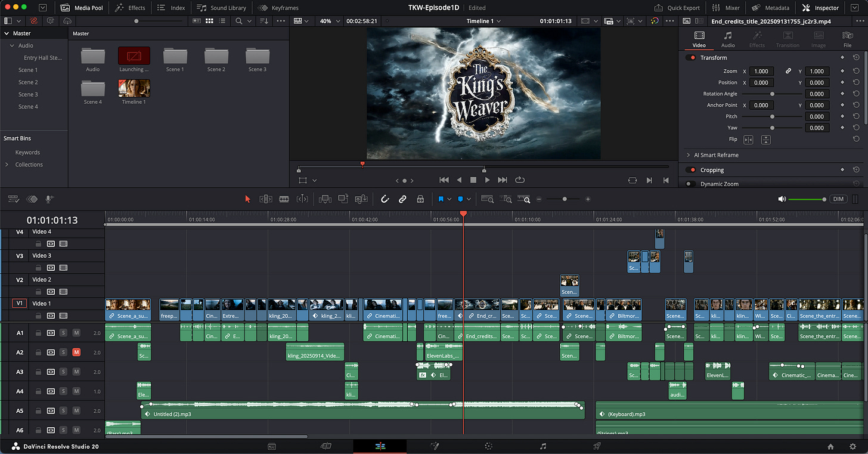The width and height of the screenshot is (868, 454).
Task: Toggle DIM audio monitoring button
Action: [839, 199]
